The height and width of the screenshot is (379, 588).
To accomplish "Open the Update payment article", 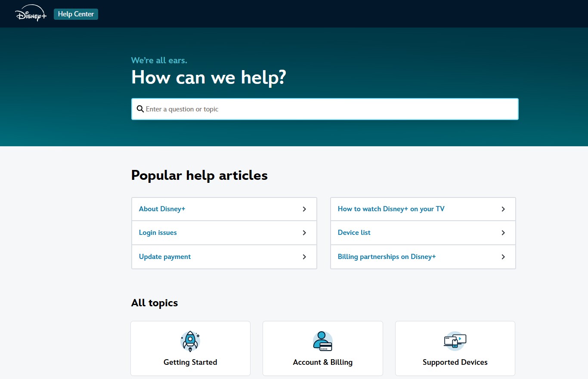I will [224, 257].
